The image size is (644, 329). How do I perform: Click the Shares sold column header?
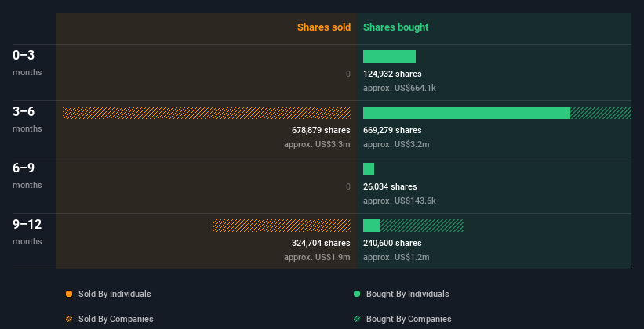324,27
